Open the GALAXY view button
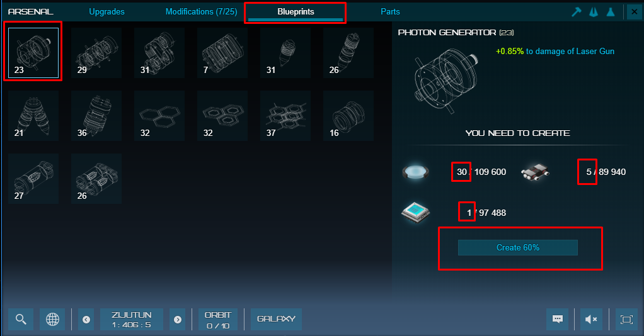 [x=276, y=319]
